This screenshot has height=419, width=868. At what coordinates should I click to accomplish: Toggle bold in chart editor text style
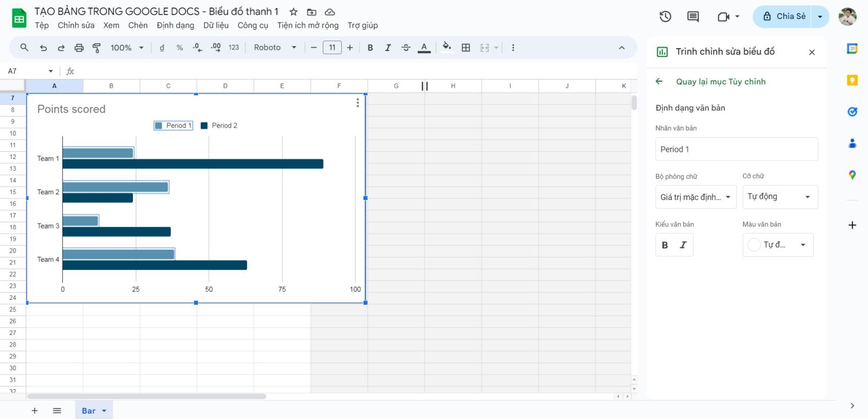click(x=665, y=245)
